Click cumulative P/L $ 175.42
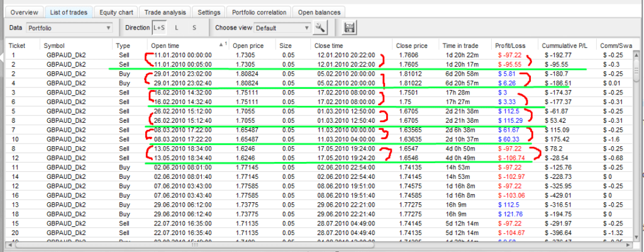This screenshot has width=644, height=252. (557, 139)
